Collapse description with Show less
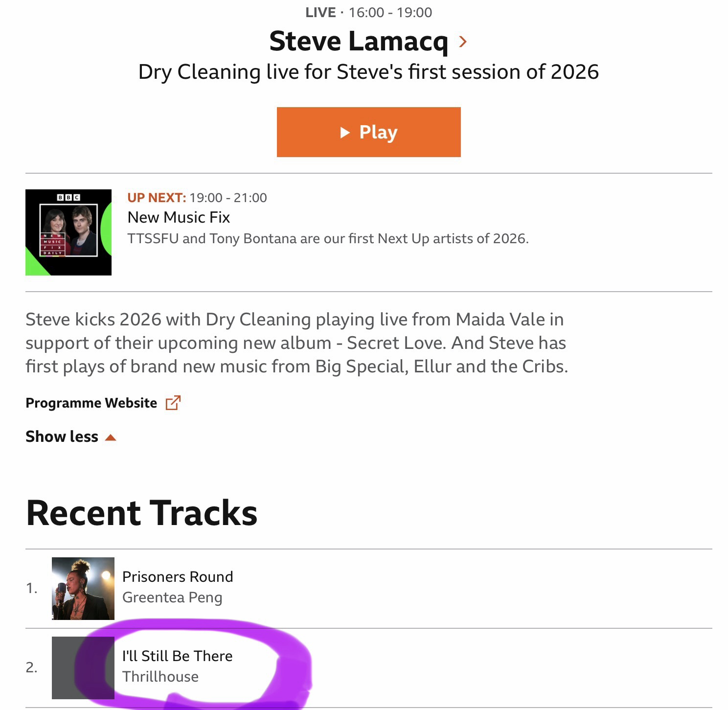This screenshot has width=728, height=710. click(x=62, y=436)
